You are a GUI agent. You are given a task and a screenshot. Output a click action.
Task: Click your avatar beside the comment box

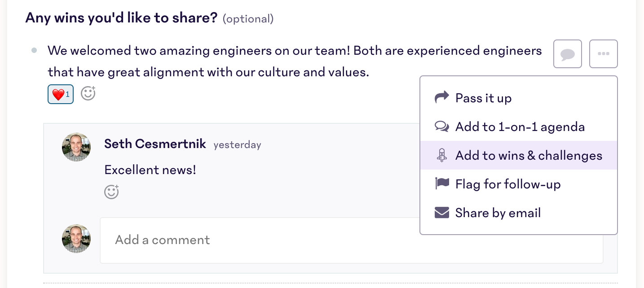(76, 239)
